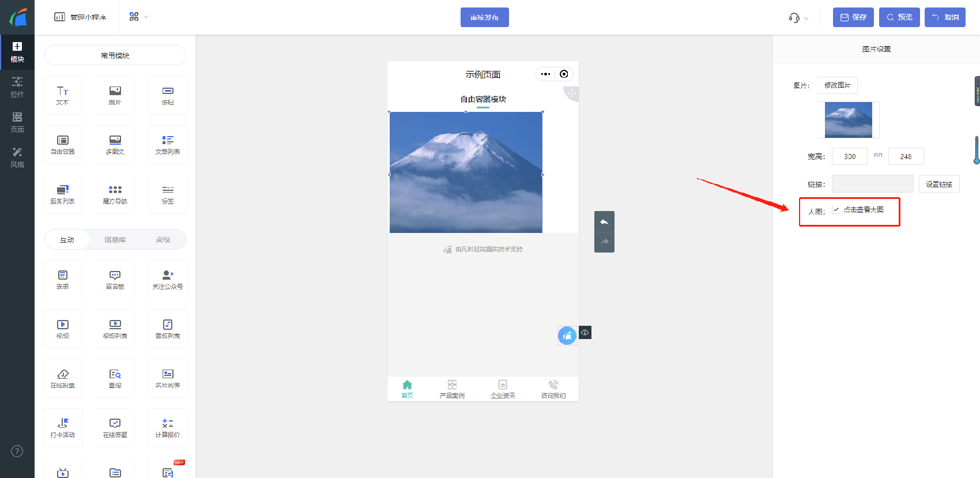Image resolution: width=980 pixels, height=478 pixels.
Task: Add a 自由容器 free container module
Action: [62, 145]
